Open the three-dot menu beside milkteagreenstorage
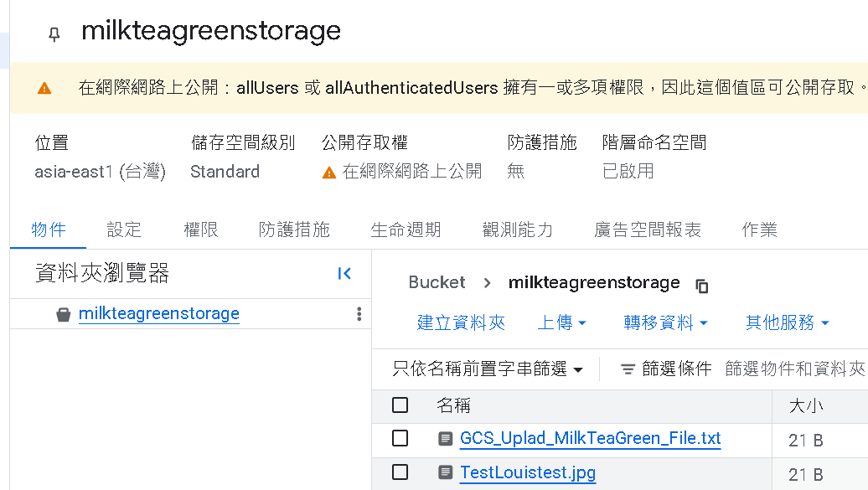This screenshot has height=490, width=868. (x=359, y=314)
